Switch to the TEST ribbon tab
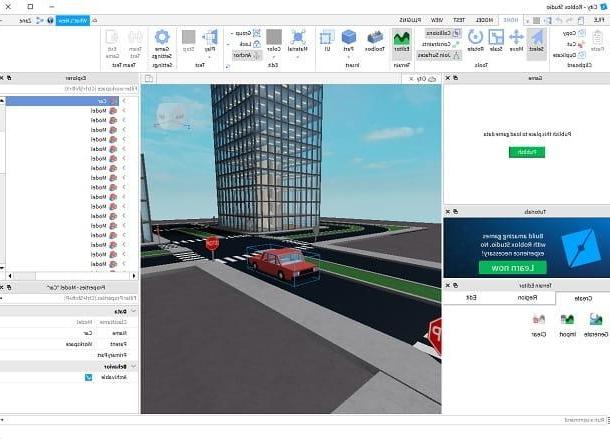This screenshot has width=610, height=439. [459, 20]
